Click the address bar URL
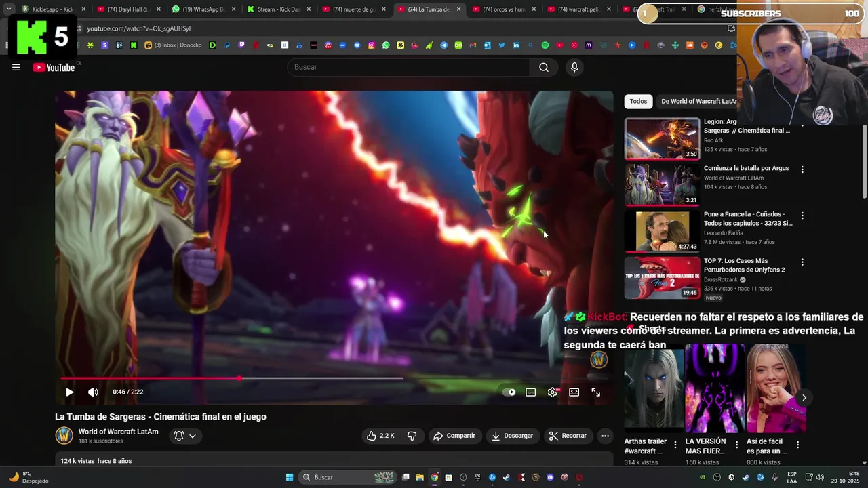Screen dimensions: 868x488 [x=138, y=28]
